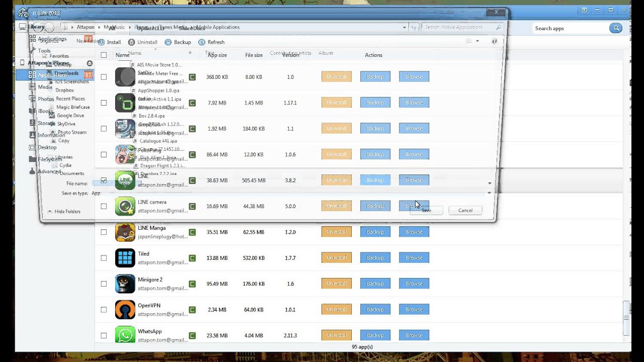Click the green C badge for Tiled
The image size is (644, 362).
point(192,258)
